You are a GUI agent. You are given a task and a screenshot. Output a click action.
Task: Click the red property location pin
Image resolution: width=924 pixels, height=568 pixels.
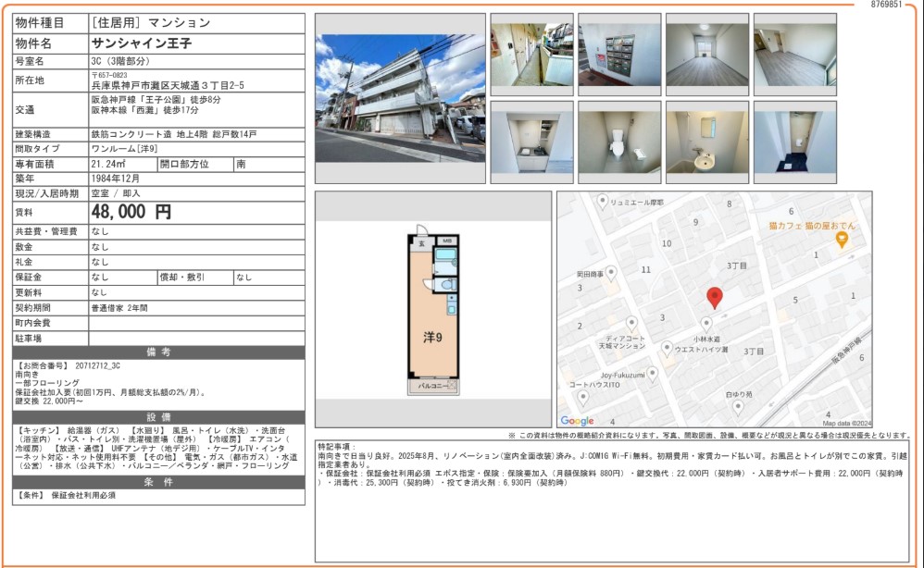tap(714, 297)
